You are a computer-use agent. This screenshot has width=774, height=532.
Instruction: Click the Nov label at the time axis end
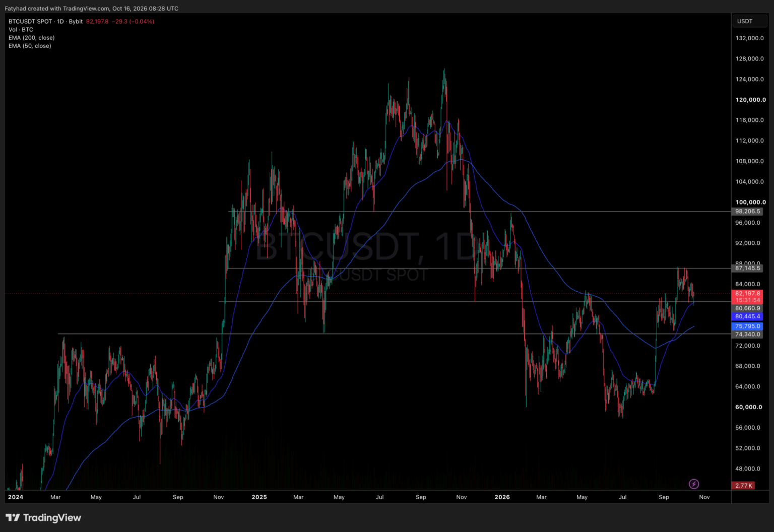pyautogui.click(x=704, y=497)
